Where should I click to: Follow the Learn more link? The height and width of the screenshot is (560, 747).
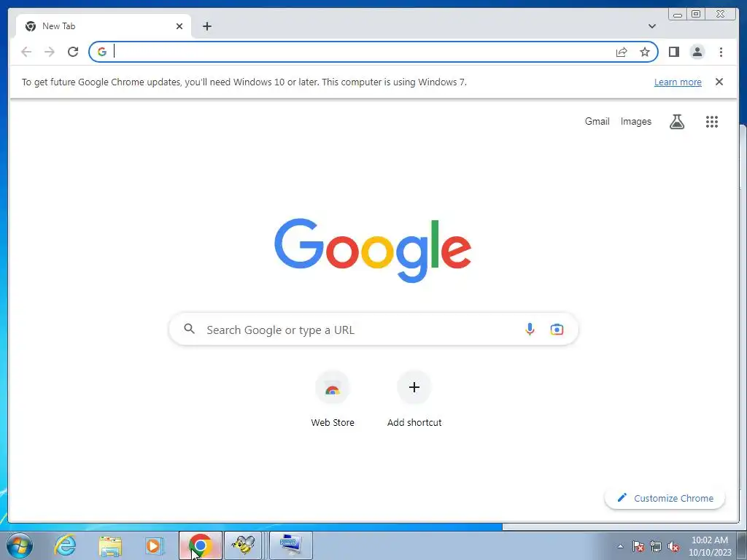click(x=678, y=82)
